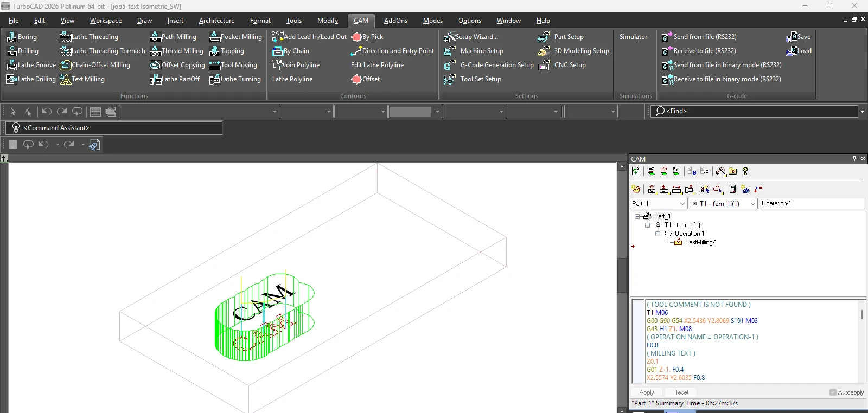Click the Add Lead In/Lead Out tool
The height and width of the screenshot is (413, 868).
309,37
